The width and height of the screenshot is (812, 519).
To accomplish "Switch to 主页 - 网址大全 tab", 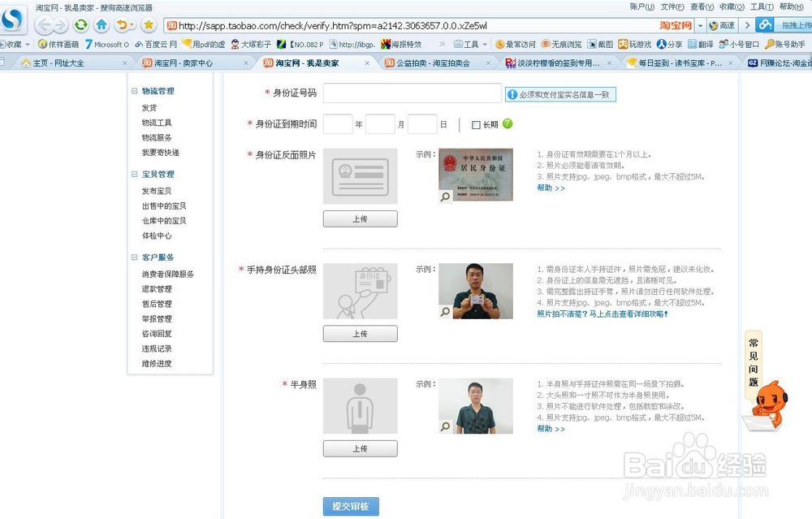I will pyautogui.click(x=74, y=63).
